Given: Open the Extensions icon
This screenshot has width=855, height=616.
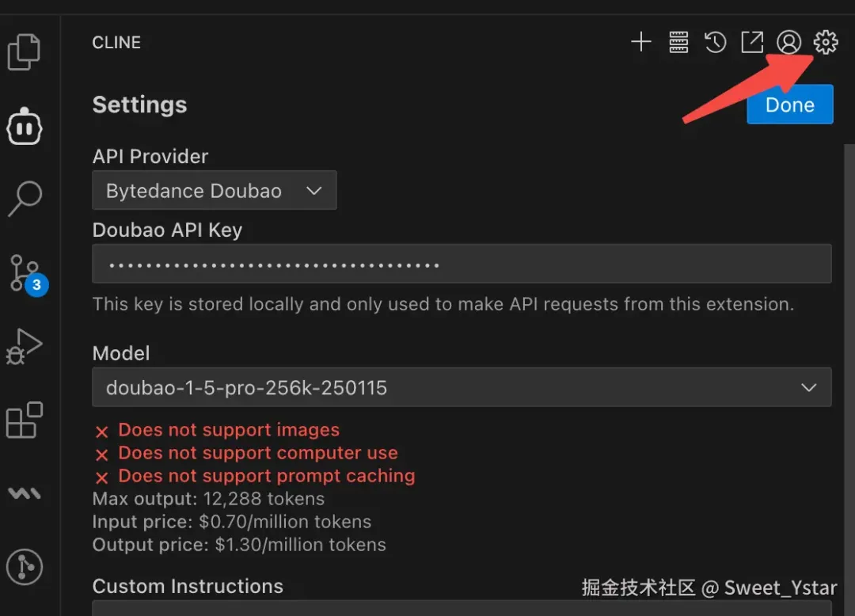Looking at the screenshot, I should click(x=25, y=420).
